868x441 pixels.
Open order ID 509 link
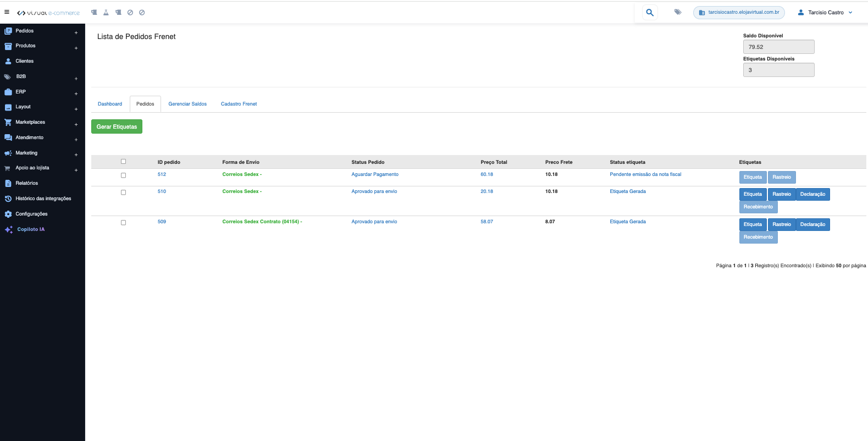click(162, 222)
